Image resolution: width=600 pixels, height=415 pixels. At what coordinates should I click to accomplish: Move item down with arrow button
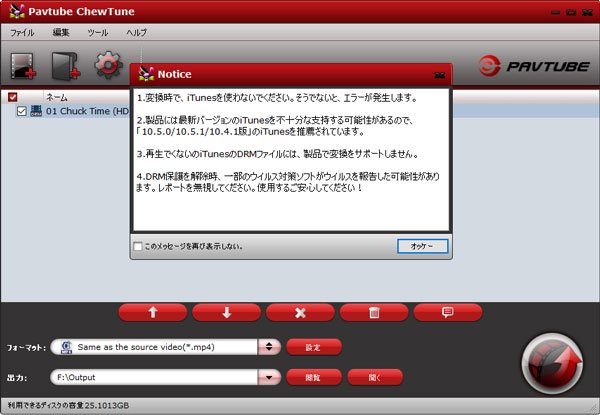(227, 312)
